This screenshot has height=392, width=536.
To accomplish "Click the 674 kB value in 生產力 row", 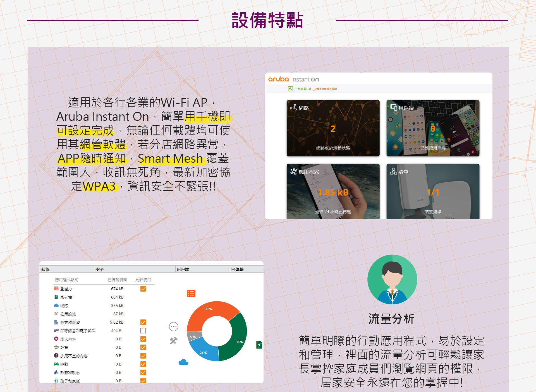I will tap(117, 289).
